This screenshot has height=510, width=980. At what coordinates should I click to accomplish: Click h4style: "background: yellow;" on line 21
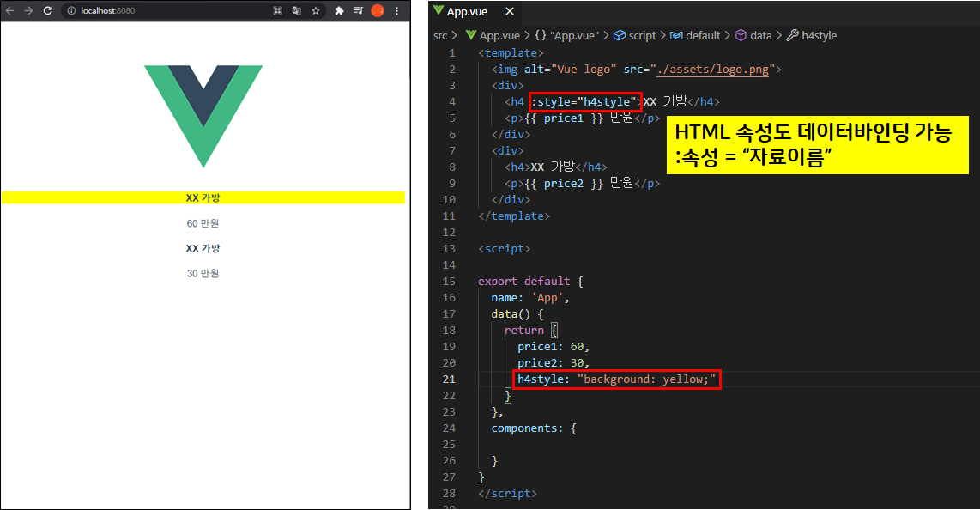point(616,379)
